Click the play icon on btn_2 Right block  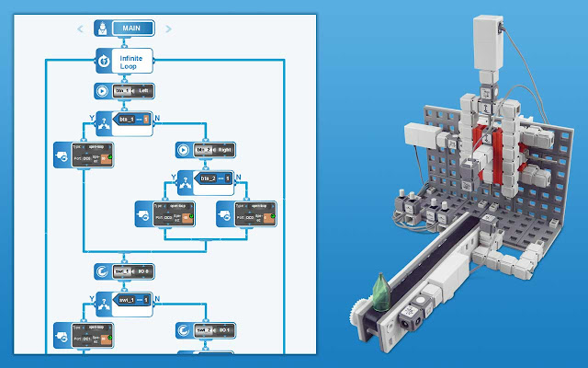(184, 148)
